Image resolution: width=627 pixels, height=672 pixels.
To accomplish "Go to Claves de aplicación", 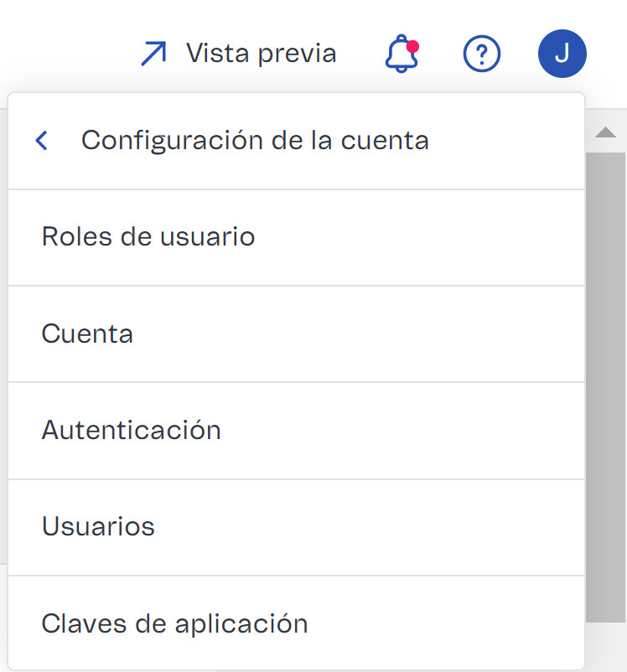I will tap(175, 623).
